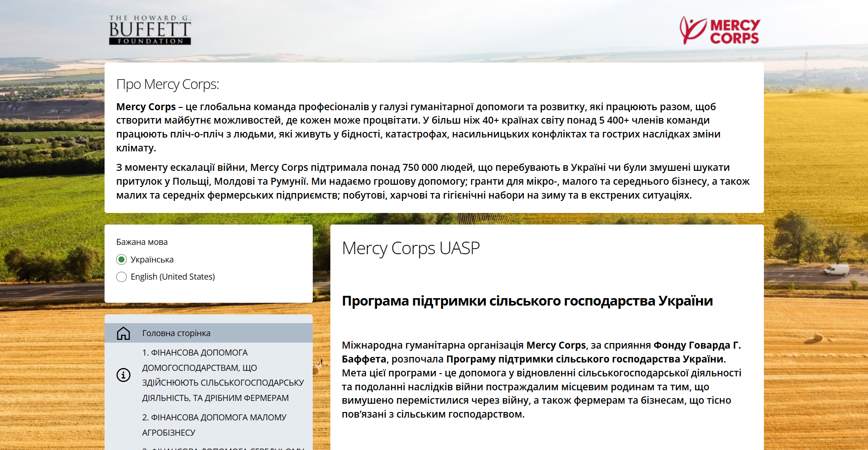
Task: Open menu item 1. ФІНАНСОВА ДОПОМОГА ДОМОГОСПОДАРСТВАМ
Action: point(209,375)
